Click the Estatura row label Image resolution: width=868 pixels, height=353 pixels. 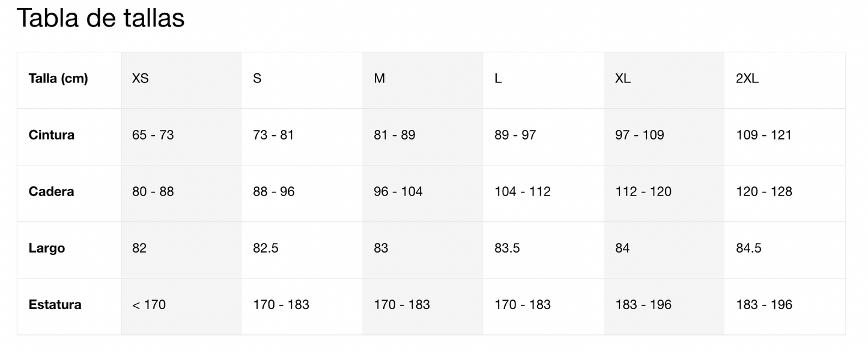tap(55, 304)
